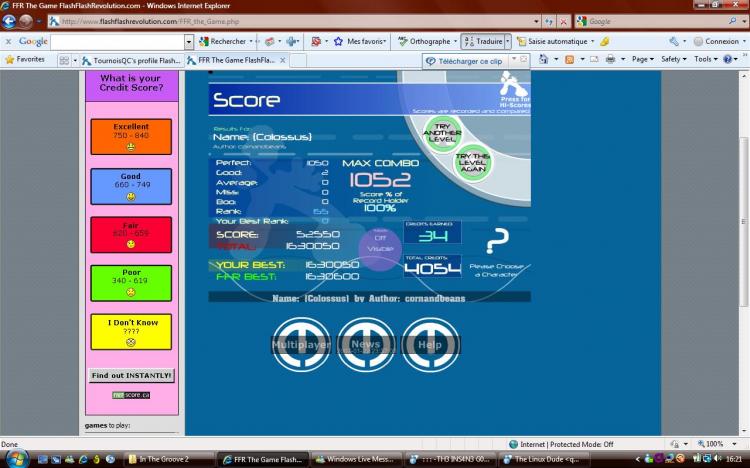Click the Max Combo 1052 number
The height and width of the screenshot is (468, 750).
(380, 180)
